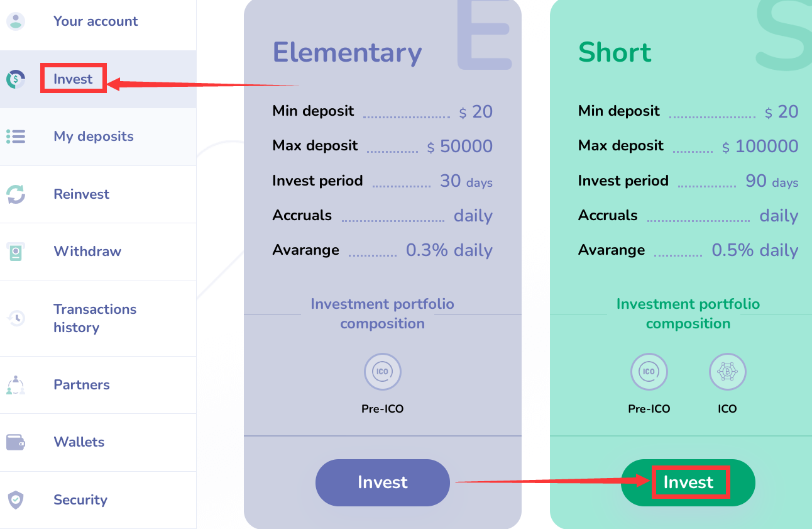Click the Invest dollar pie icon
Viewport: 812px width, 529px height.
click(16, 79)
